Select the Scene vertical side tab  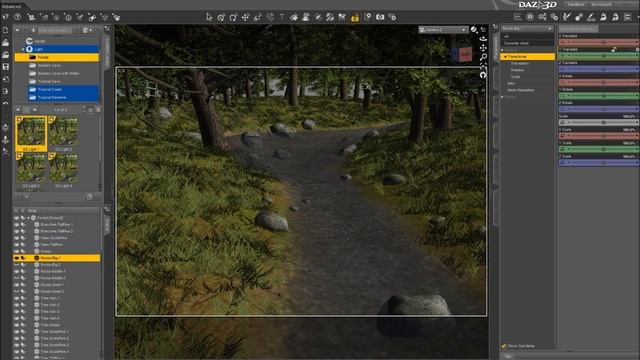pyautogui.click(x=108, y=225)
